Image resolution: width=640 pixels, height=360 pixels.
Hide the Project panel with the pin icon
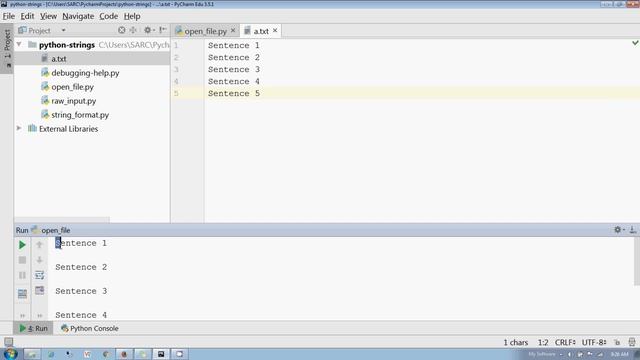162,30
